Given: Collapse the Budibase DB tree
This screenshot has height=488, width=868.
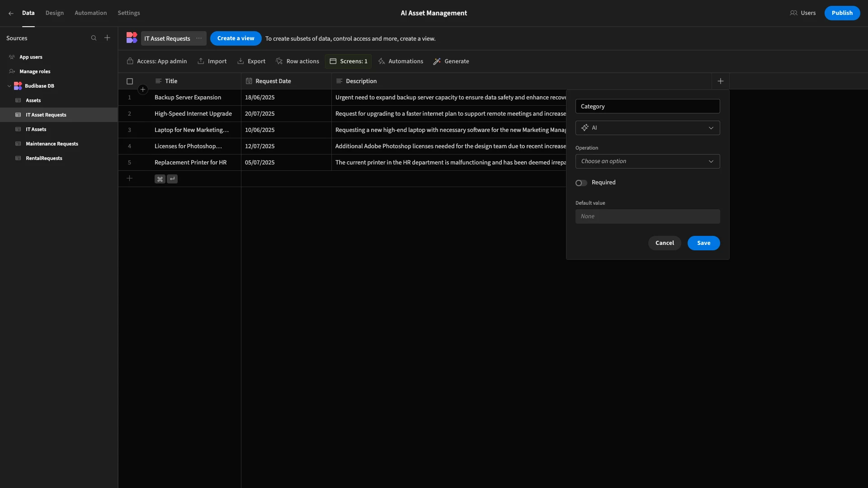Looking at the screenshot, I should coord(9,86).
